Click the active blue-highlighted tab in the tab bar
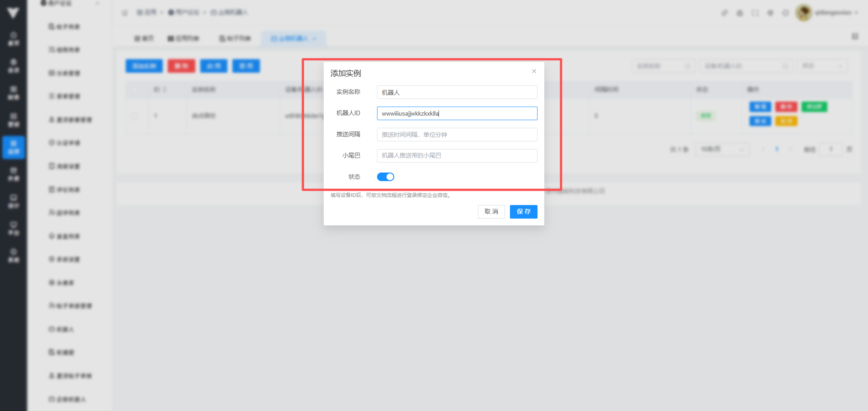Screen dimensions: 868x411 tap(293, 38)
